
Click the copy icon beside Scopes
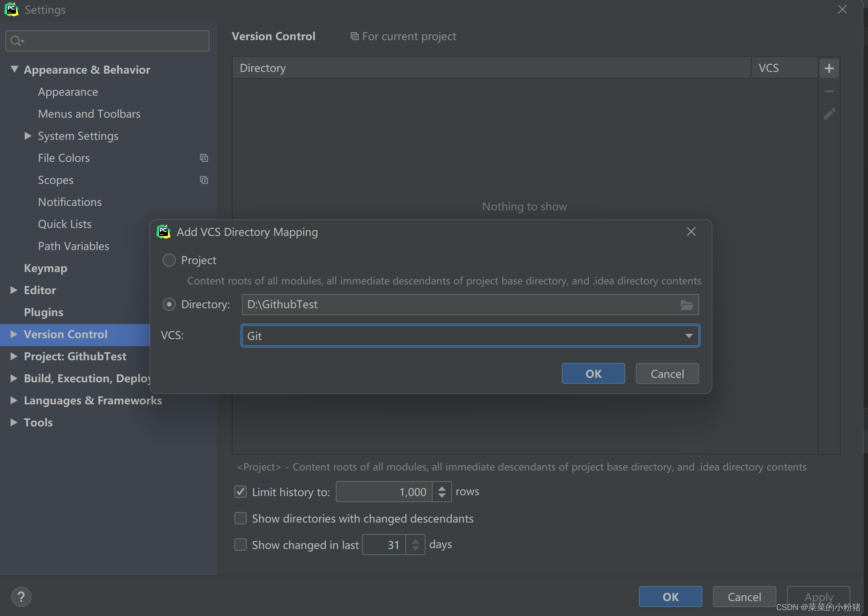pyautogui.click(x=204, y=180)
